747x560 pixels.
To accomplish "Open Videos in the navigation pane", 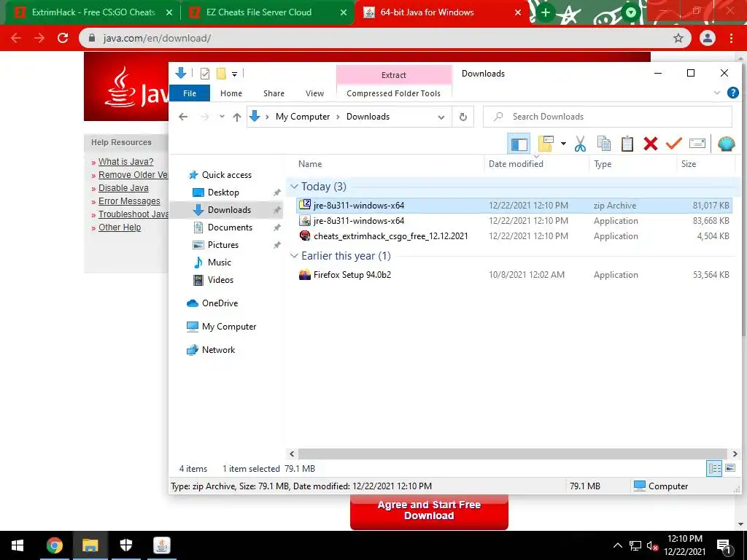I will pyautogui.click(x=220, y=280).
